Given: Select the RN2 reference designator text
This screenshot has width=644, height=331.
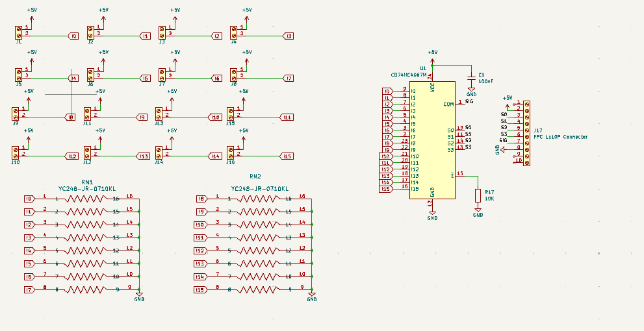Looking at the screenshot, I should click(255, 177).
